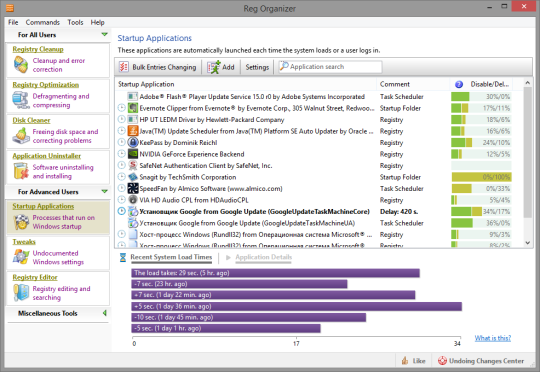Toggle delay clock for Java Update Scheduler
This screenshot has width=540, height=372.
[x=121, y=131]
